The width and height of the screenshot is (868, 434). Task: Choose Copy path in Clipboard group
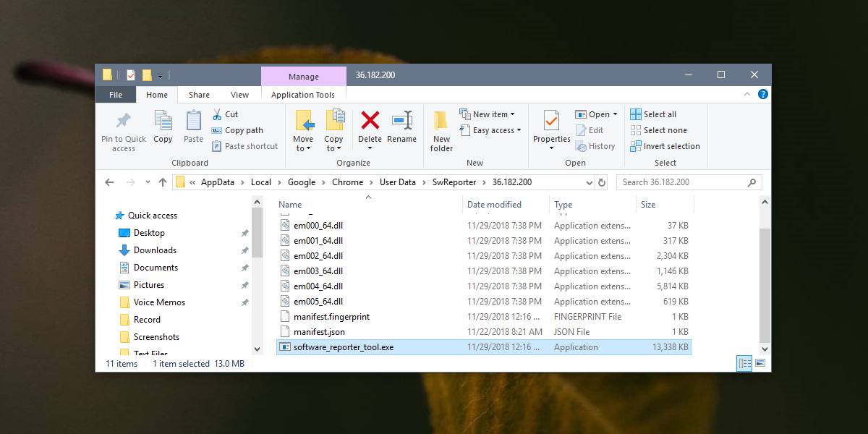pyautogui.click(x=237, y=130)
